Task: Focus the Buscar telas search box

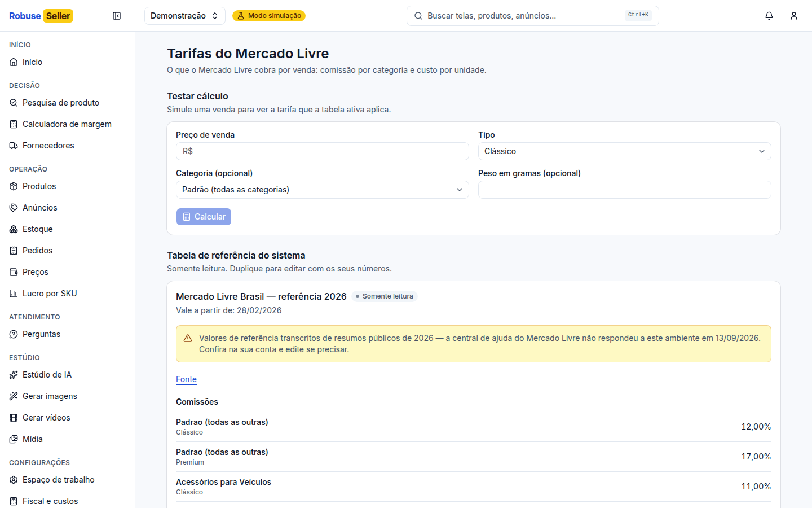Action: click(533, 16)
